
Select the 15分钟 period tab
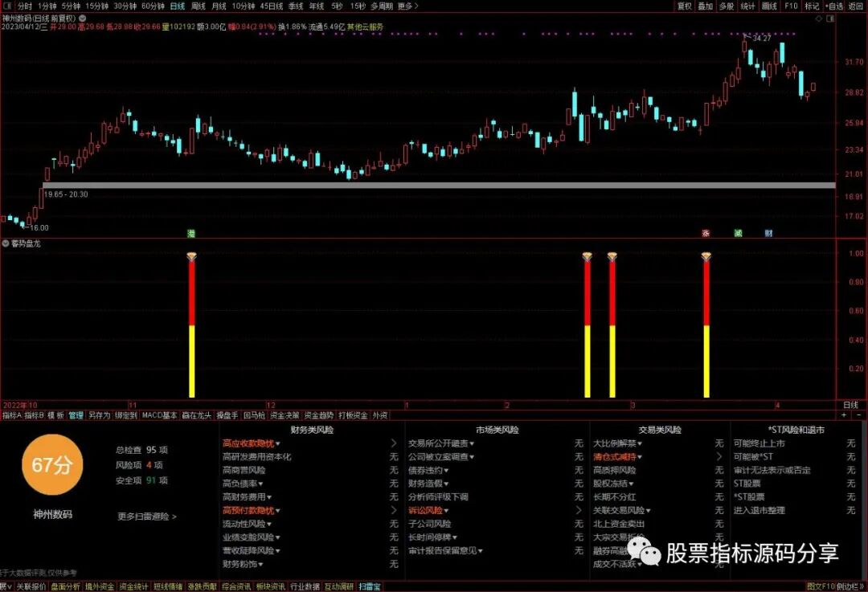97,6
